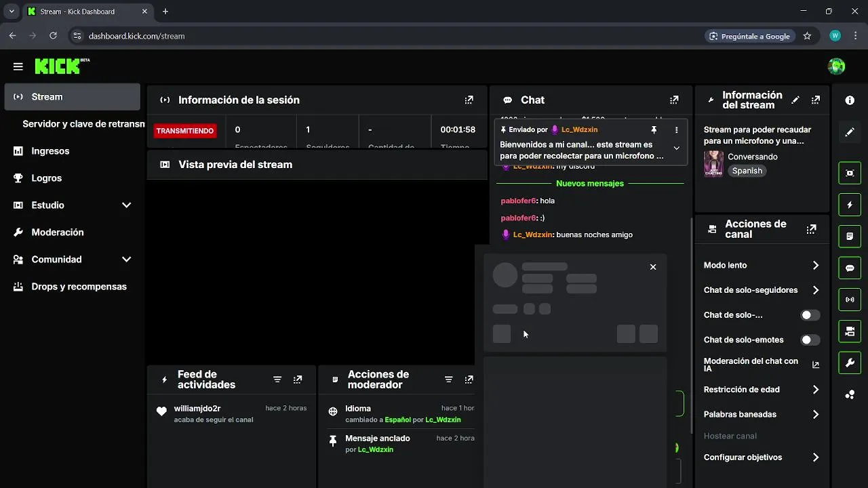
Task: Bookmark this page with the star icon
Action: [x=807, y=36]
